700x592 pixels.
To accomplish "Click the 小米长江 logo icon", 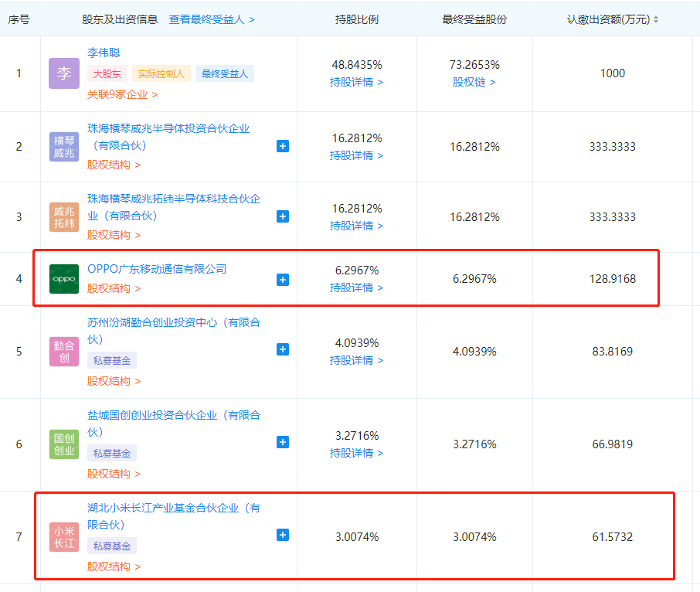I will (x=63, y=537).
